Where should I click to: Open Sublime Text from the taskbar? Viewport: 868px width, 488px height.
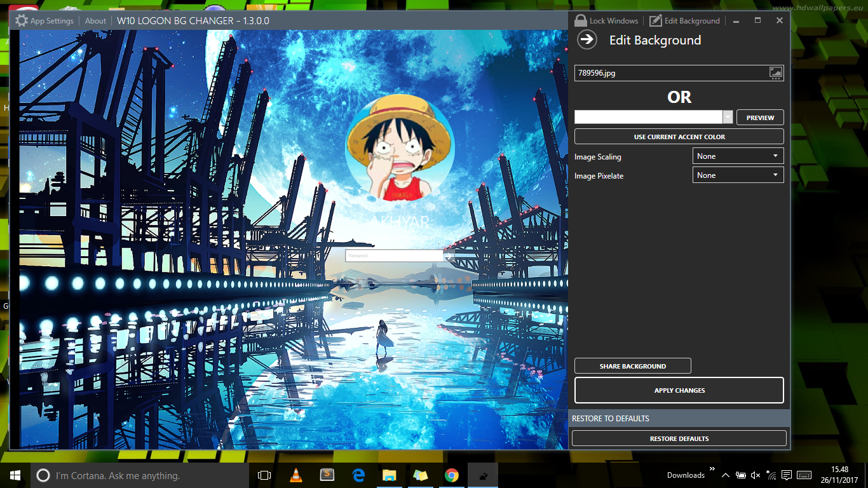(327, 475)
